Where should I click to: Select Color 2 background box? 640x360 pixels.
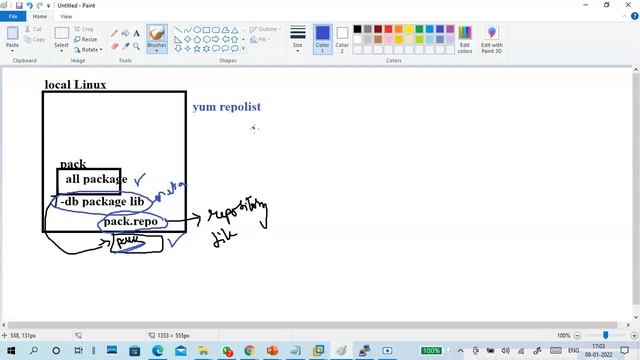coord(342,39)
